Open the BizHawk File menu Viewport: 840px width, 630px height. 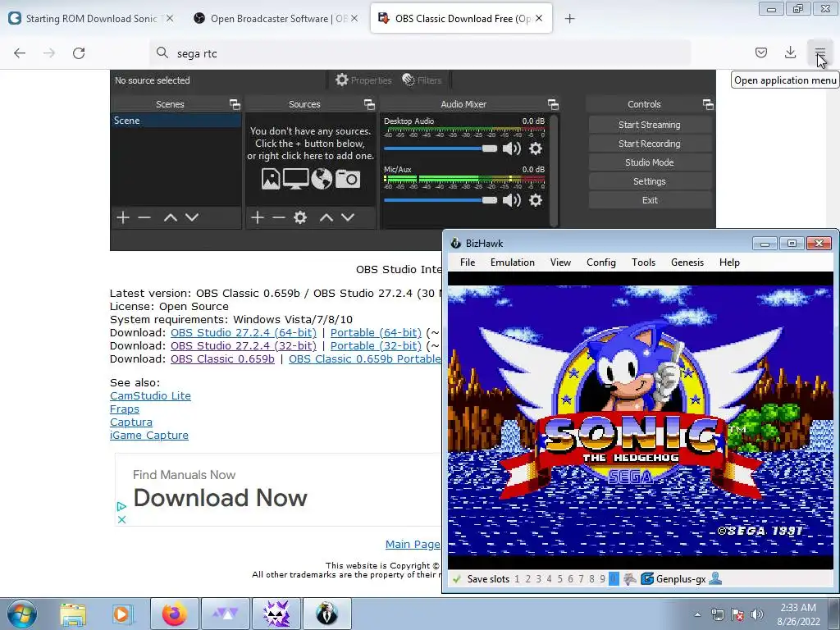pos(467,262)
